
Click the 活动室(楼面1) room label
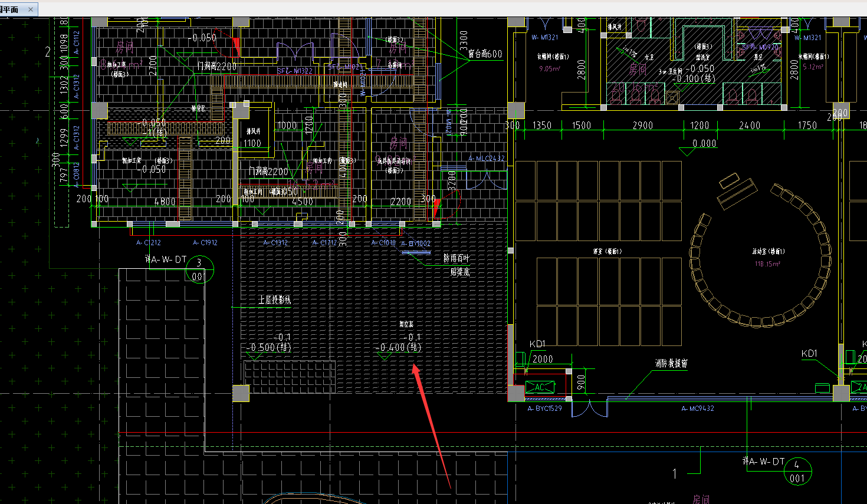768,251
